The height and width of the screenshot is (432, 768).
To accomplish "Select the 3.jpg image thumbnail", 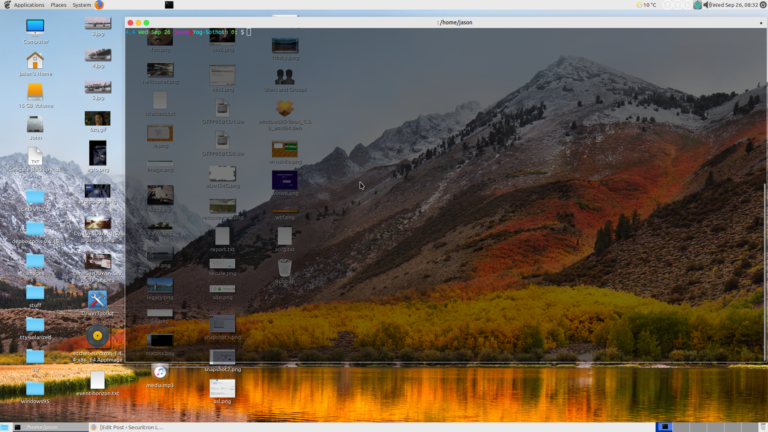I will click(97, 24).
